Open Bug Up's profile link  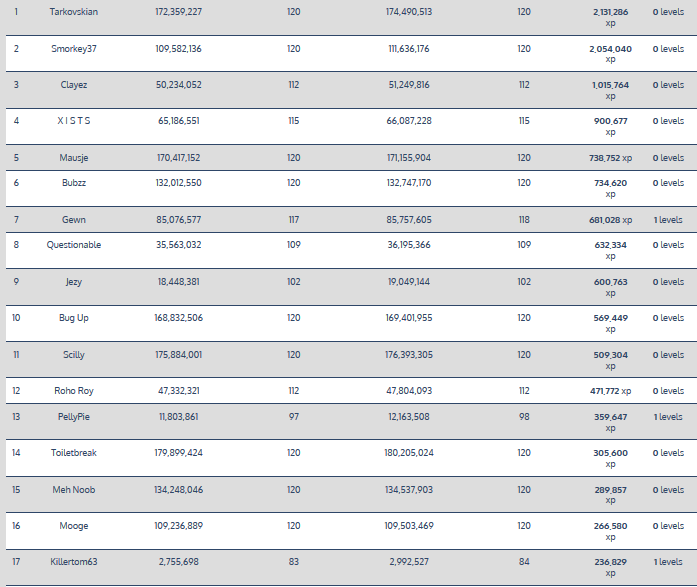pos(73,318)
